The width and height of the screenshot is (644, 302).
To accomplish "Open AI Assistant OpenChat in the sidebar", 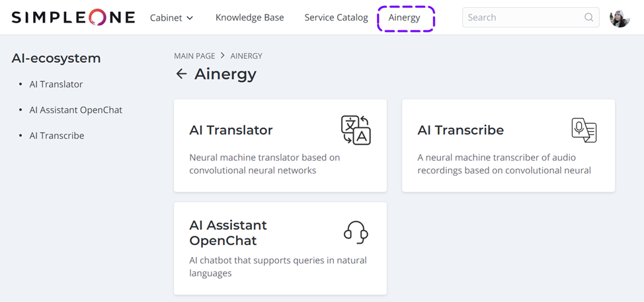I will (76, 110).
